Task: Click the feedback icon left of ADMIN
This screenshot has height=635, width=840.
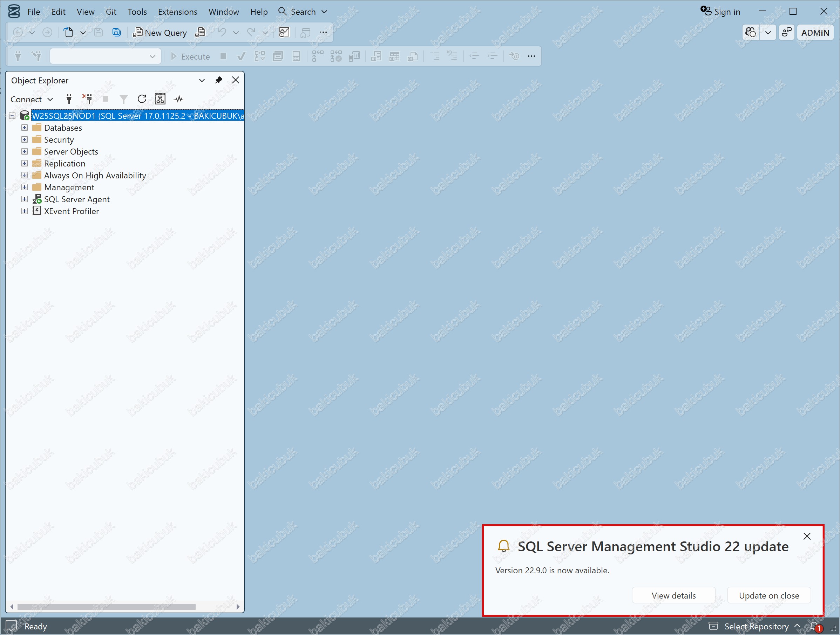Action: coord(786,32)
